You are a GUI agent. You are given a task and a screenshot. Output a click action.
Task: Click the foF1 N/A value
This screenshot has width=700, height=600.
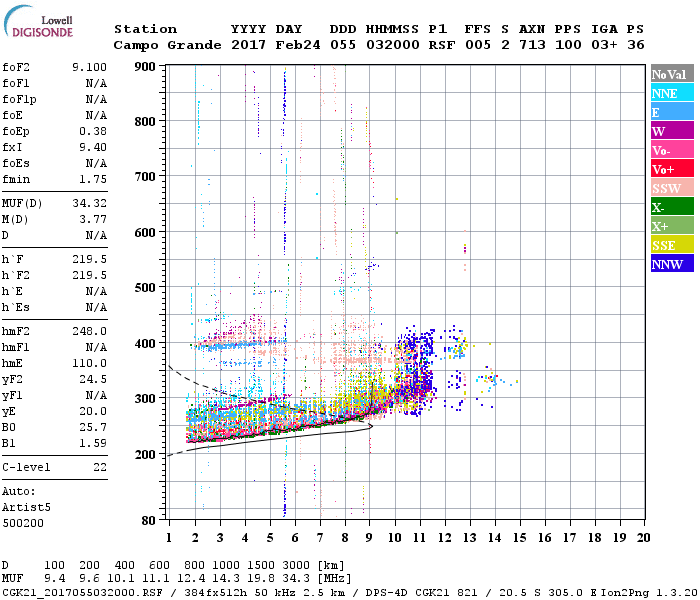pyautogui.click(x=96, y=83)
